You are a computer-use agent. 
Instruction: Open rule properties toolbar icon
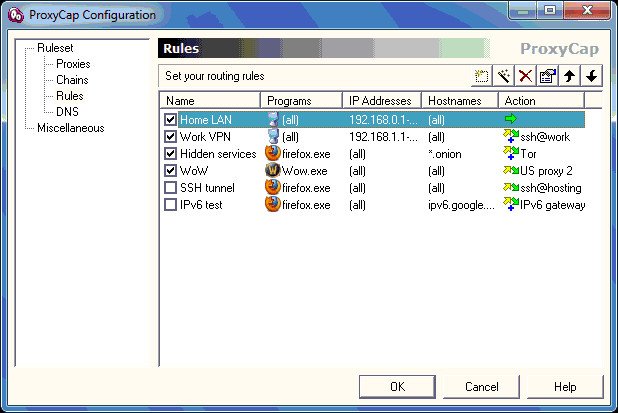point(548,77)
